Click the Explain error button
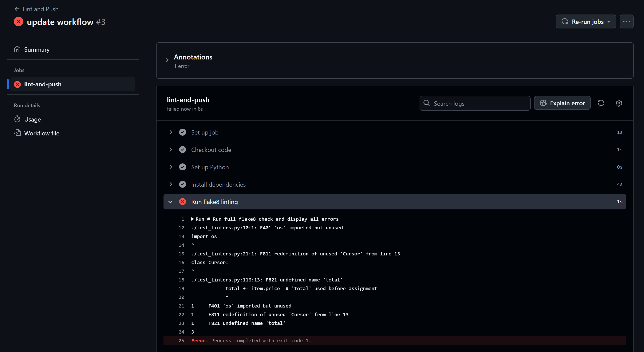Screen dimensions: 644x352 pyautogui.click(x=562, y=103)
